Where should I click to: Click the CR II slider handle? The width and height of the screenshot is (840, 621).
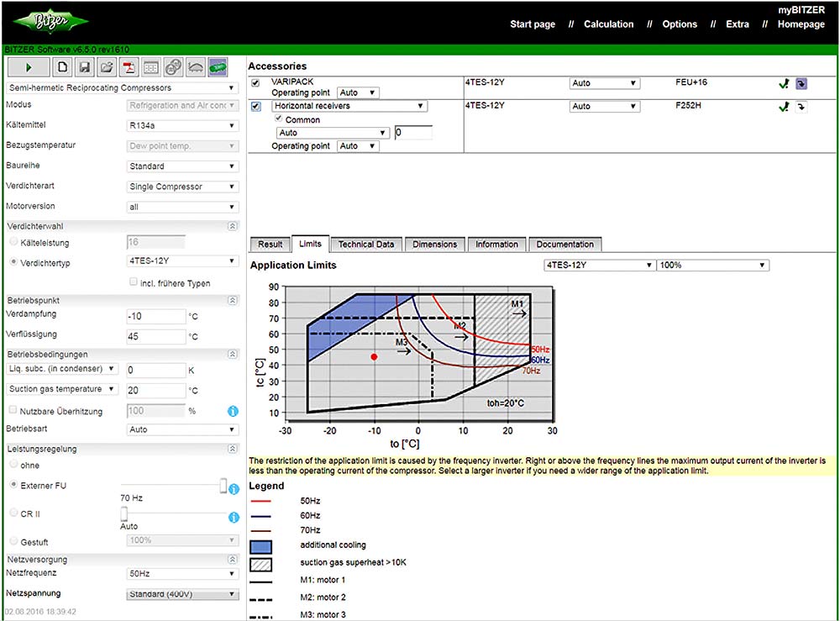124,513
